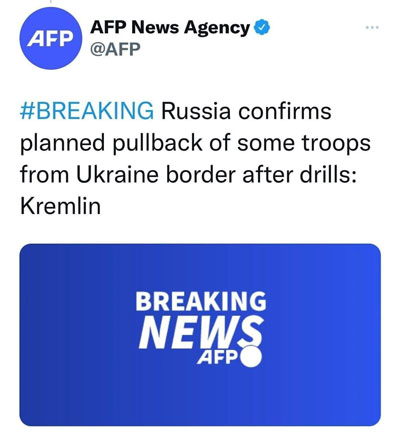Open the Breaking News image card
Viewport: 400px width, 438px height.
click(x=200, y=335)
